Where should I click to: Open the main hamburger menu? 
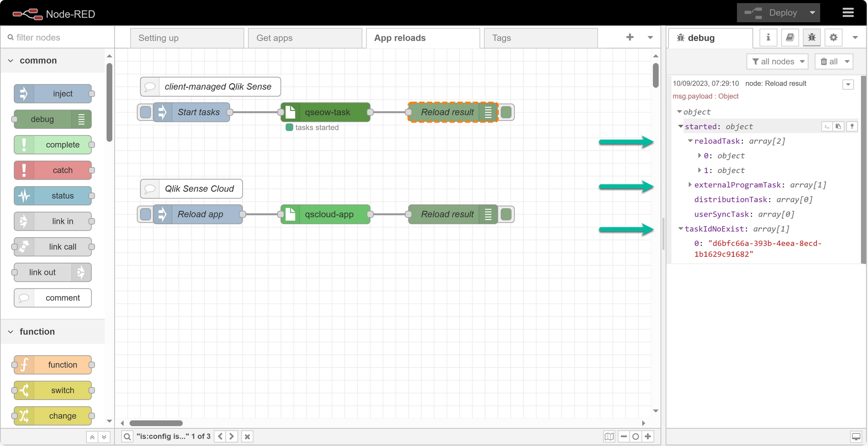[848, 13]
